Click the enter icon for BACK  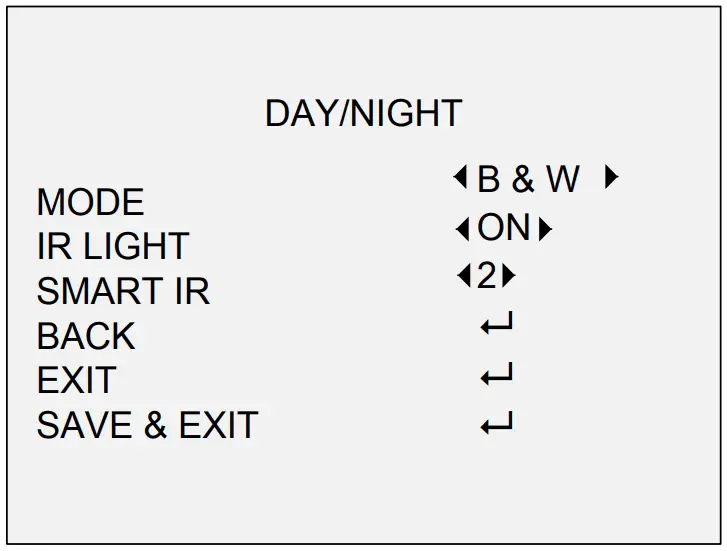tap(496, 324)
